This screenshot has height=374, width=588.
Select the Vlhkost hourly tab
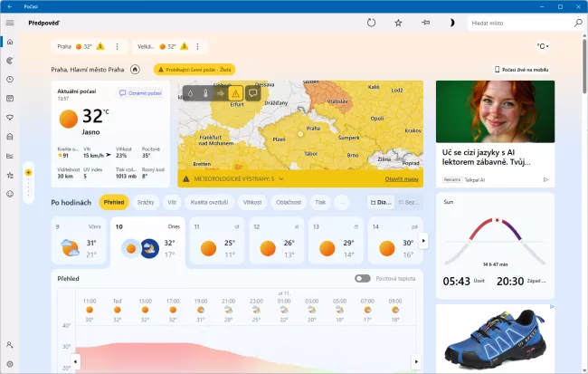252,202
